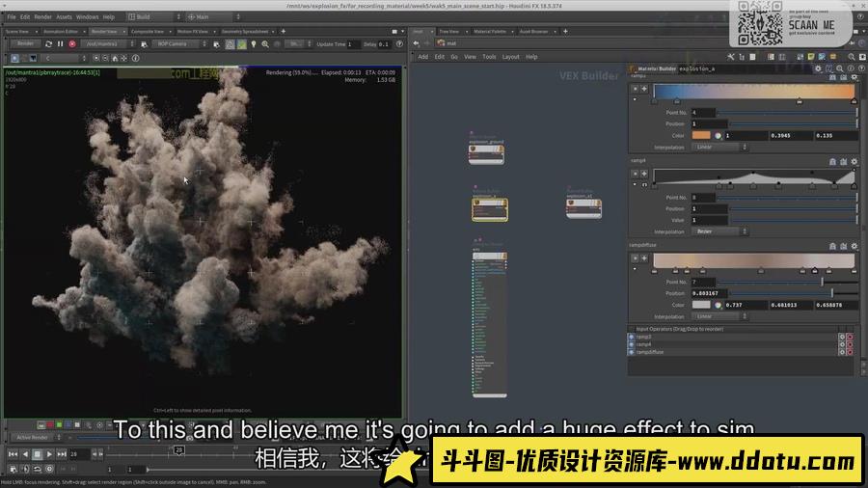Select the explosion_a1 material node
The image size is (868, 488).
[583, 208]
